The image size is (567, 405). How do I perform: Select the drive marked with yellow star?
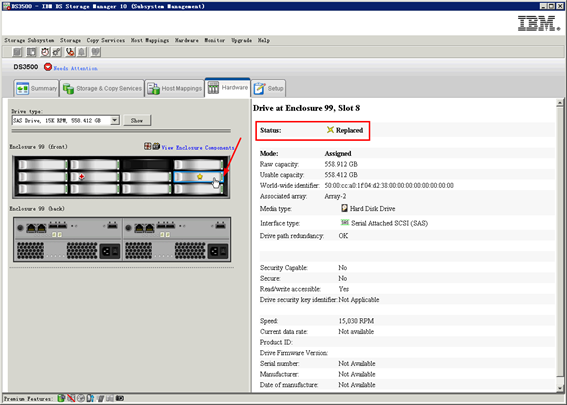(198, 176)
